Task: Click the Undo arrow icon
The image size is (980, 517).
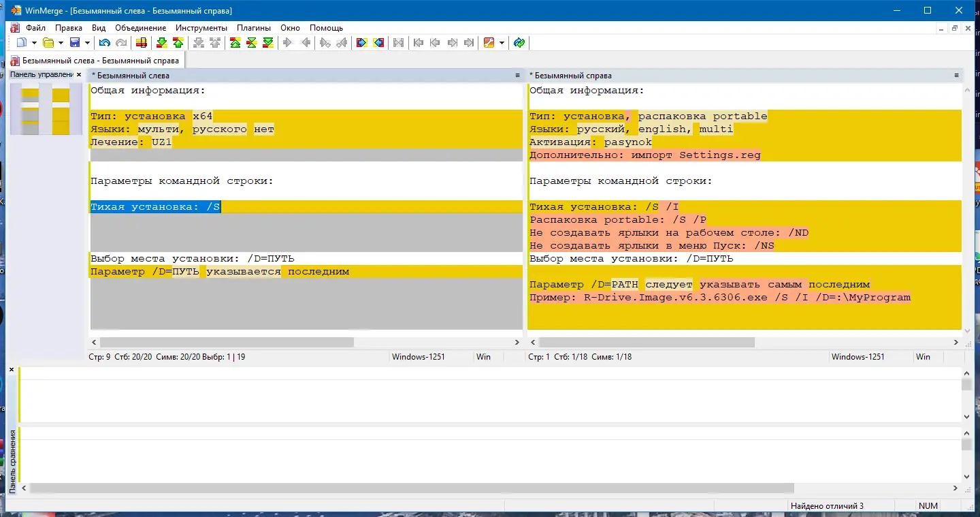Action: pos(104,43)
